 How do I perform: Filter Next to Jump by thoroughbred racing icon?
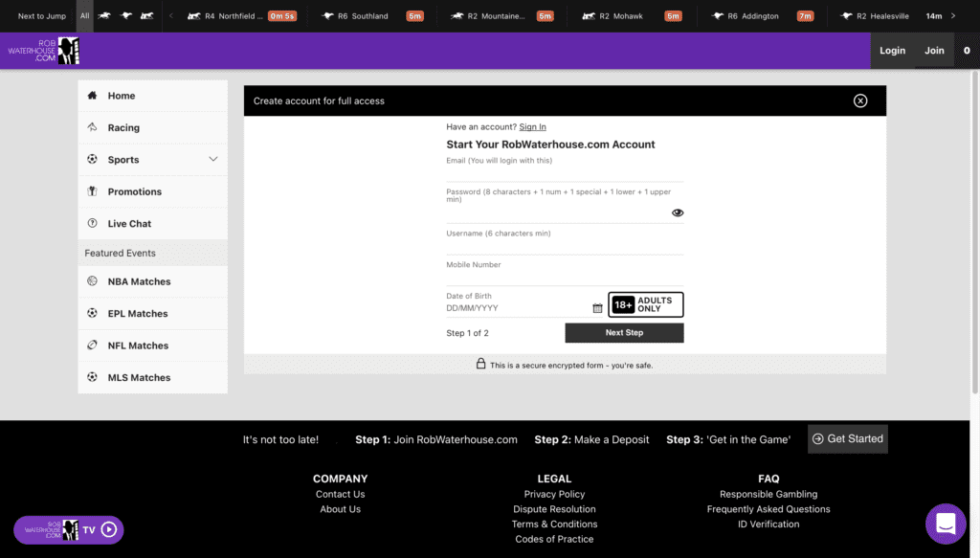click(104, 15)
